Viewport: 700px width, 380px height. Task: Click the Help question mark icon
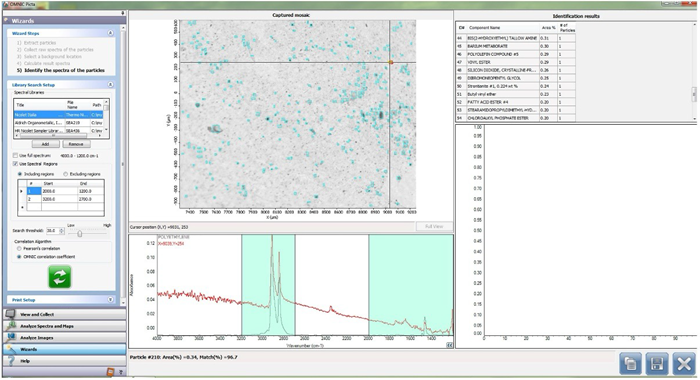[10, 361]
